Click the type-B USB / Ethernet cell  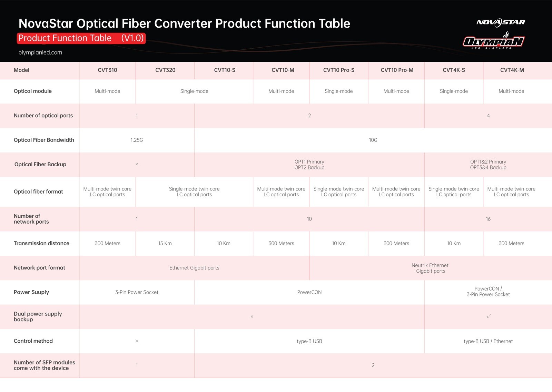(x=488, y=341)
